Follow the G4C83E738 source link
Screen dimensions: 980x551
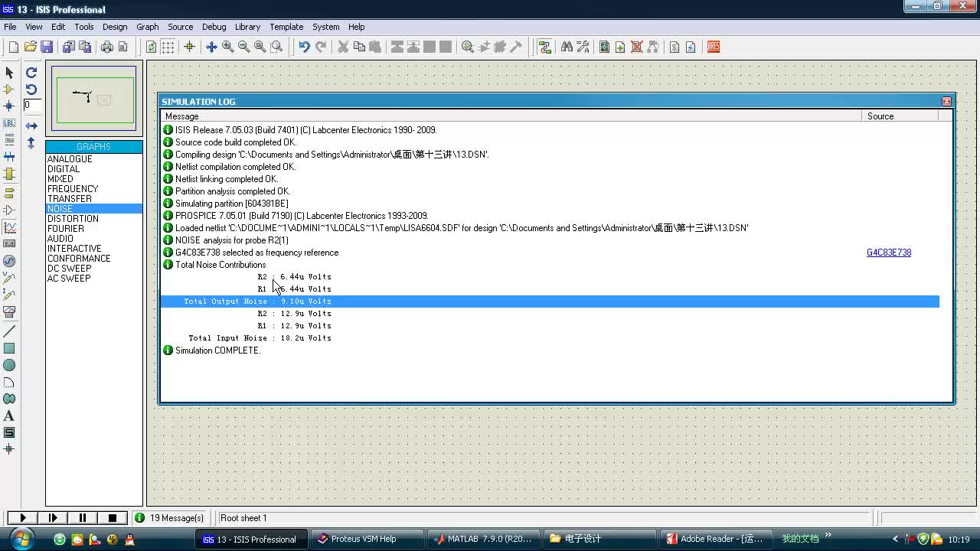click(x=889, y=253)
